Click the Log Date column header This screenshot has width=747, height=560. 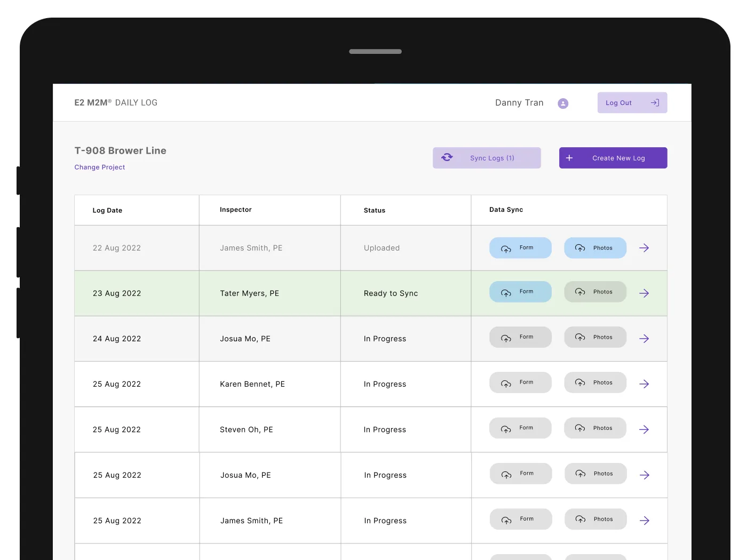click(107, 211)
